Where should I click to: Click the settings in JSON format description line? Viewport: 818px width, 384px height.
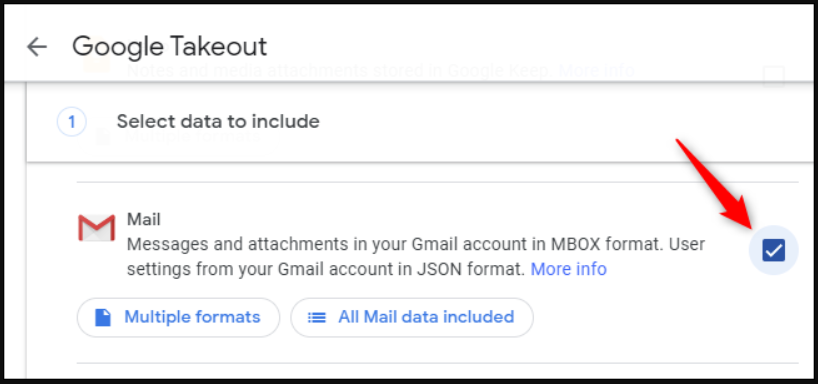coord(326,269)
